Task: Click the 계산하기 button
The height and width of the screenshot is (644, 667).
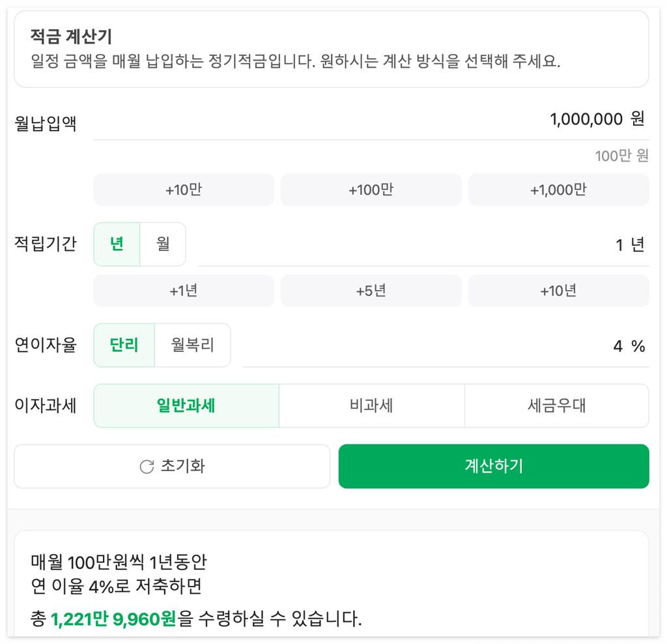Action: [x=494, y=466]
